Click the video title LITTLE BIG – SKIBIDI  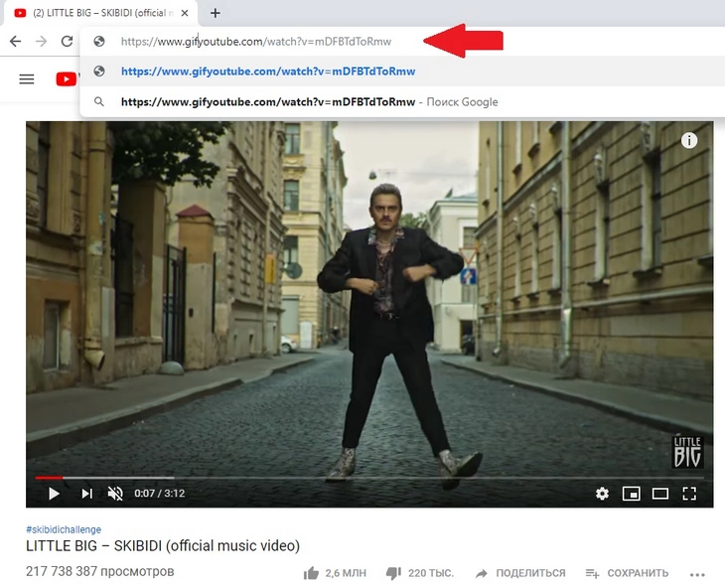pyautogui.click(x=163, y=546)
